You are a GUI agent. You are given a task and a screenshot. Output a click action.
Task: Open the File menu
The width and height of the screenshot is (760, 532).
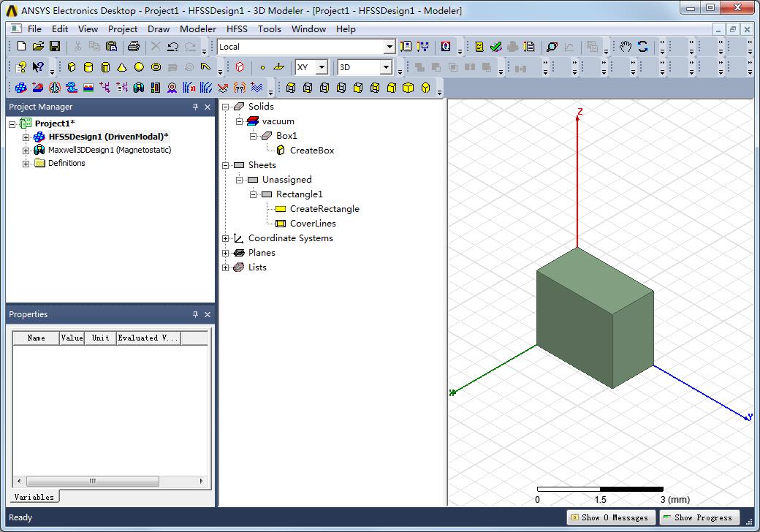point(34,29)
